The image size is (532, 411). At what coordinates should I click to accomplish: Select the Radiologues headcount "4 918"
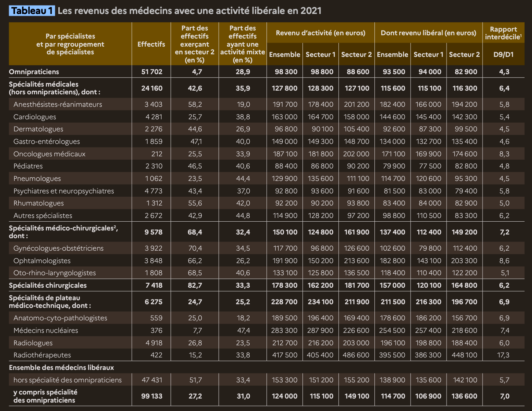[x=154, y=343]
